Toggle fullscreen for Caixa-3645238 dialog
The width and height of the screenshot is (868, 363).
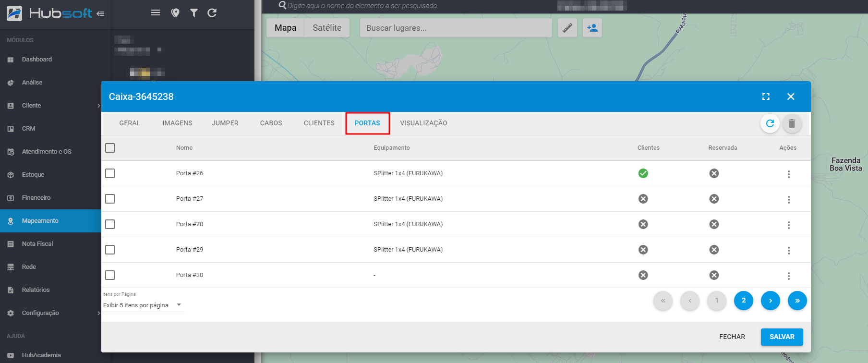tap(766, 97)
